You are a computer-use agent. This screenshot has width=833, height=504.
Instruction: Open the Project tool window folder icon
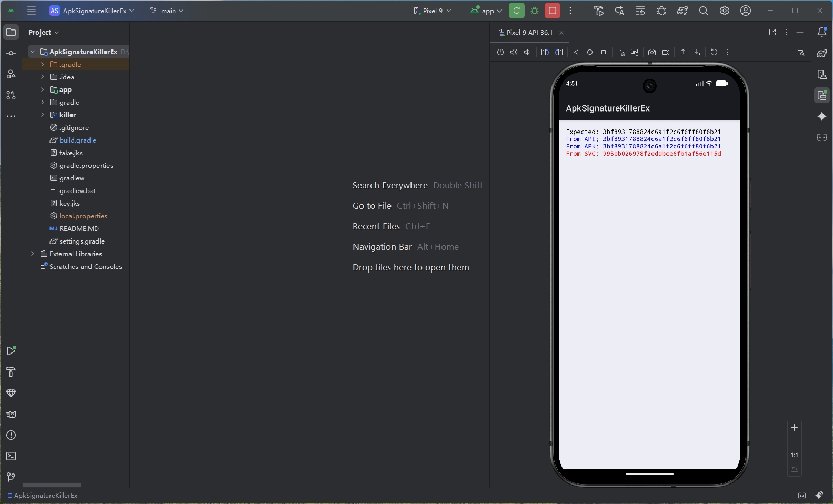[11, 32]
